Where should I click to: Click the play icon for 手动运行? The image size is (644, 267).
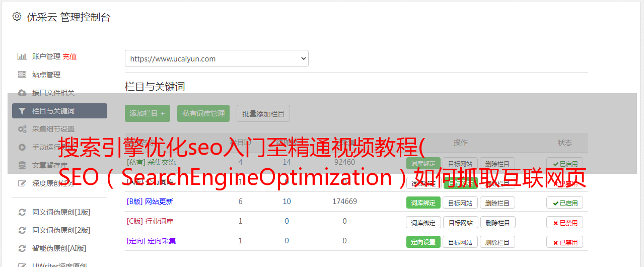(22, 147)
